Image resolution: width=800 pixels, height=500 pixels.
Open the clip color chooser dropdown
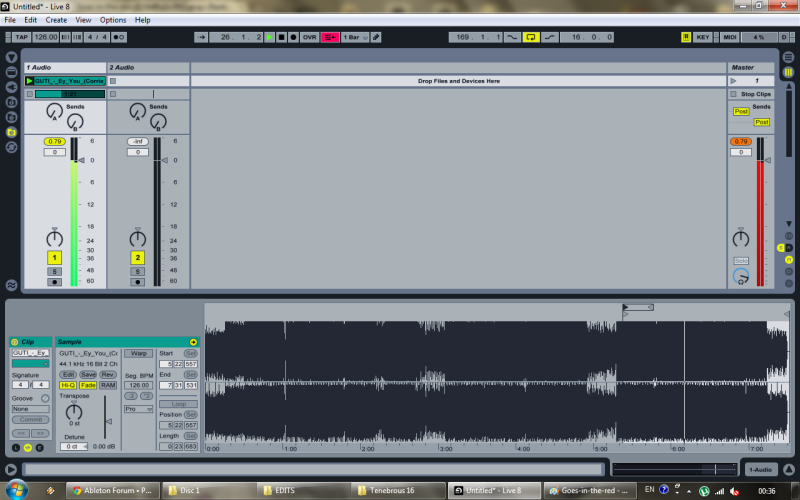(31, 364)
